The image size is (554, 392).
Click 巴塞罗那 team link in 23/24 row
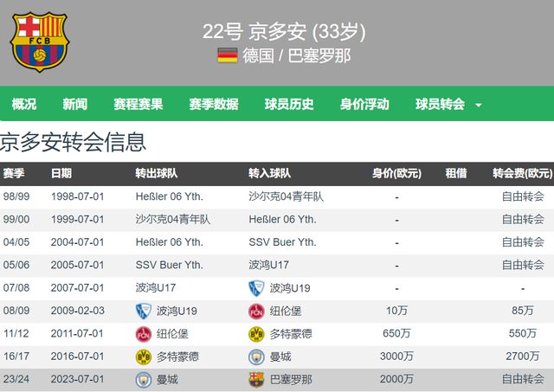point(291,380)
